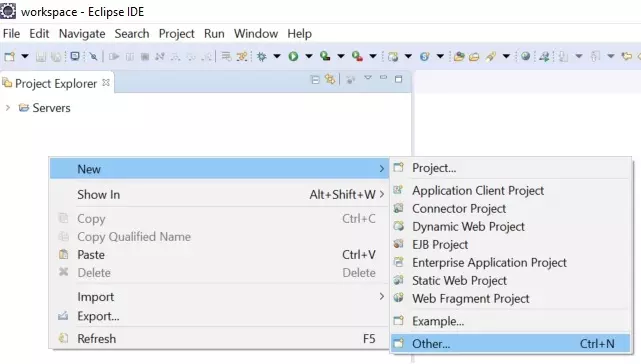Toggle Skip All Breakpoints toolbar icon
641x364 pixels.
[94, 56]
